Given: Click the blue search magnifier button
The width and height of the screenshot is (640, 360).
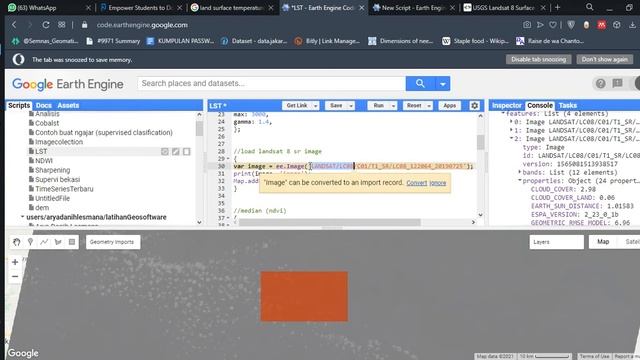Looking at the screenshot, I should pos(420,84).
